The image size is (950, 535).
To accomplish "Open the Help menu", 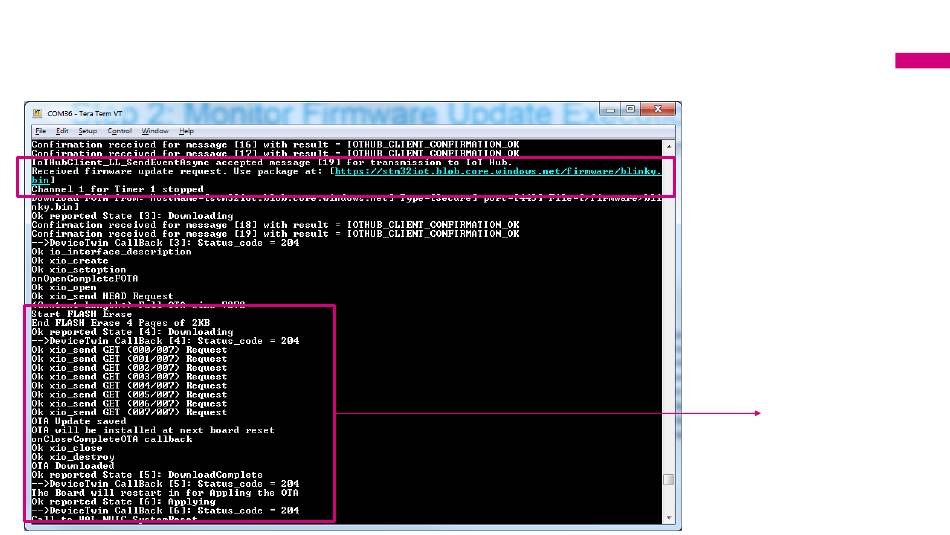I will (x=186, y=131).
